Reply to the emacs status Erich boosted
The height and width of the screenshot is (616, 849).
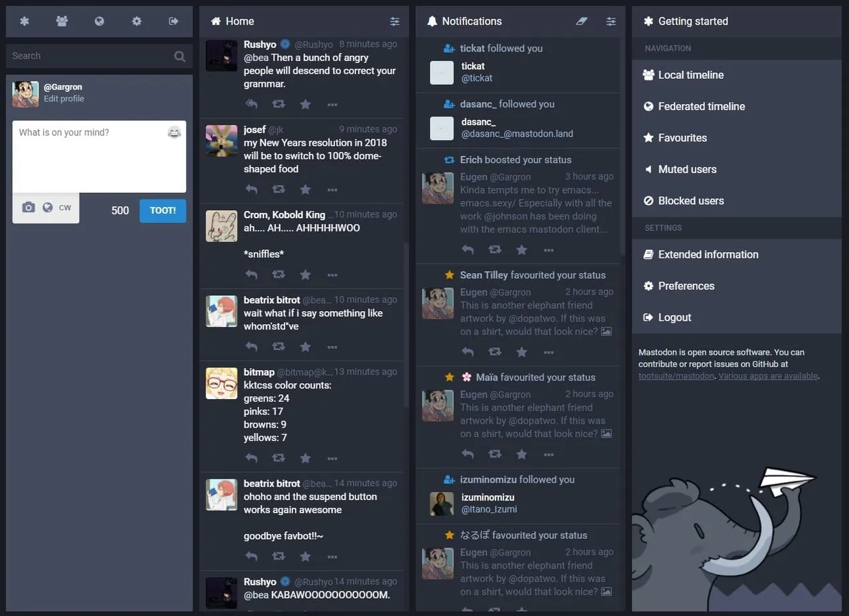468,249
